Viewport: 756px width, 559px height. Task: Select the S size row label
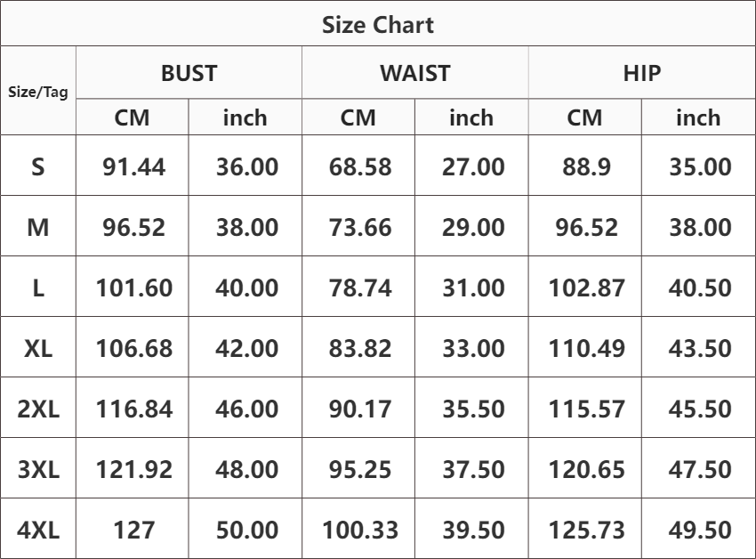click(x=38, y=166)
